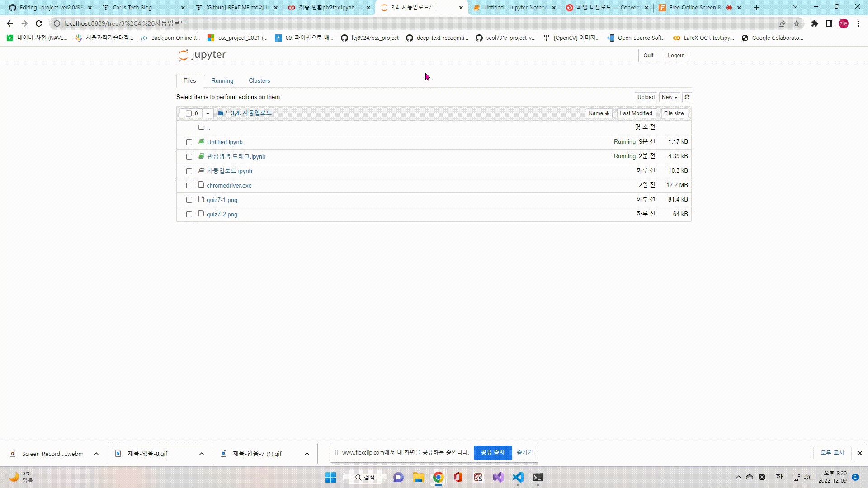
Task: Expand options for 제목-없음-8.gif download
Action: tap(202, 454)
